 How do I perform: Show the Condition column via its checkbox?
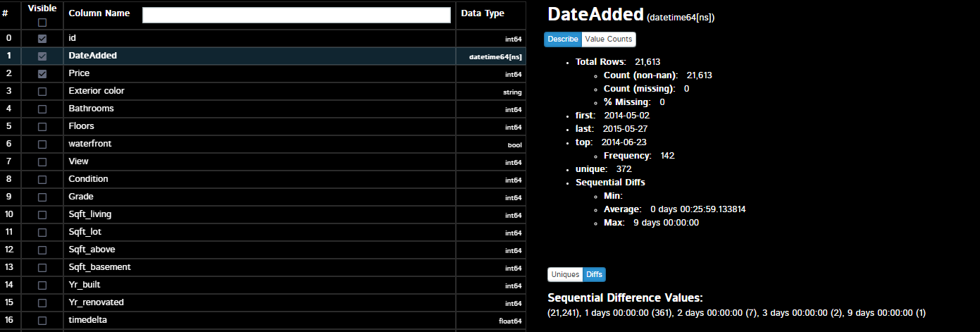[x=42, y=180]
